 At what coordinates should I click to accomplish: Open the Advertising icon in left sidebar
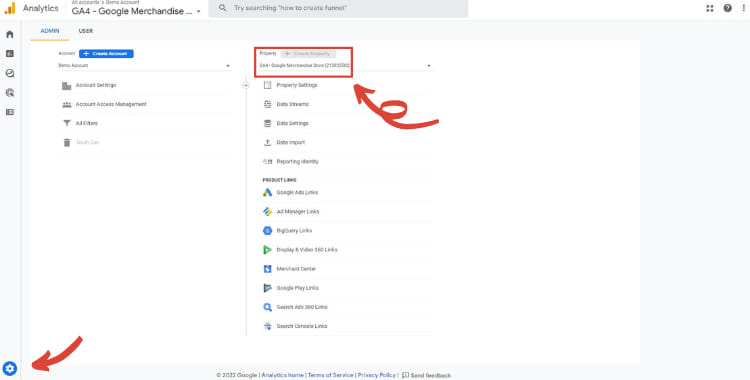click(x=10, y=93)
